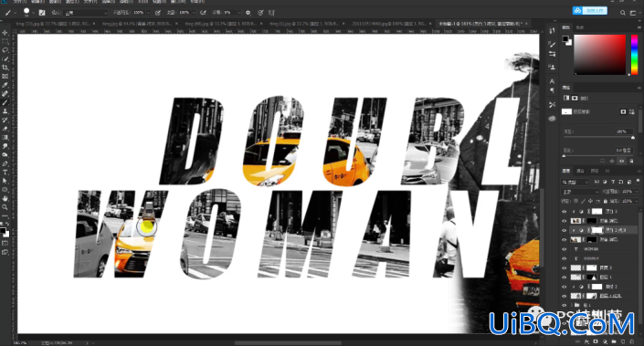Open the Character panel icon
This screenshot has width=644, height=346.
[x=552, y=81]
